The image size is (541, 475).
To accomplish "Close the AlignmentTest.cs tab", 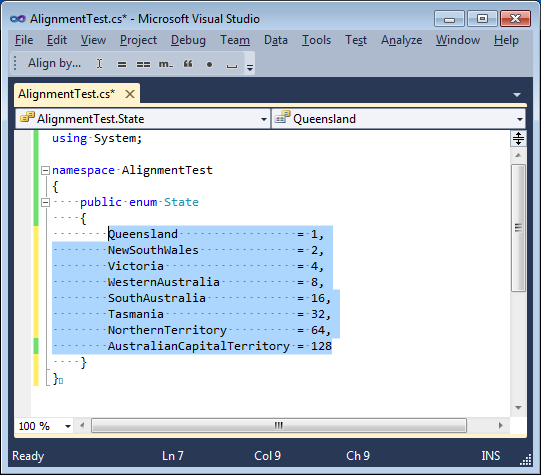I will 130,94.
